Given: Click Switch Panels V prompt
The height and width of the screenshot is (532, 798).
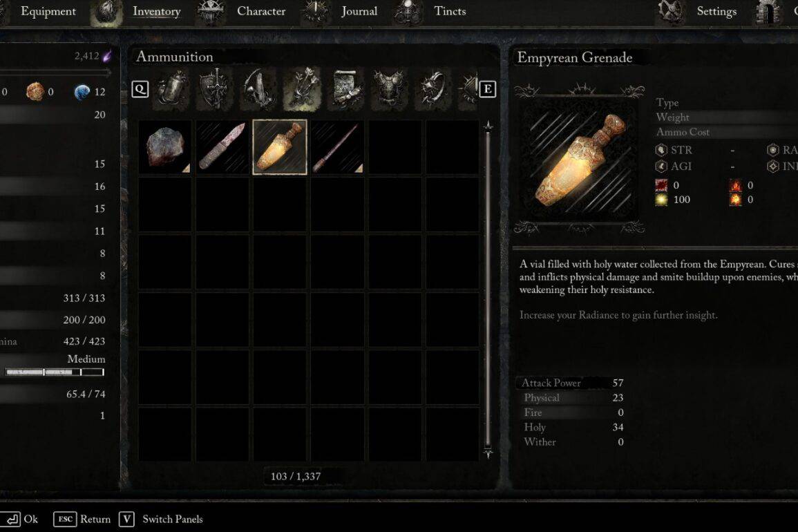Looking at the screenshot, I should coord(161,520).
